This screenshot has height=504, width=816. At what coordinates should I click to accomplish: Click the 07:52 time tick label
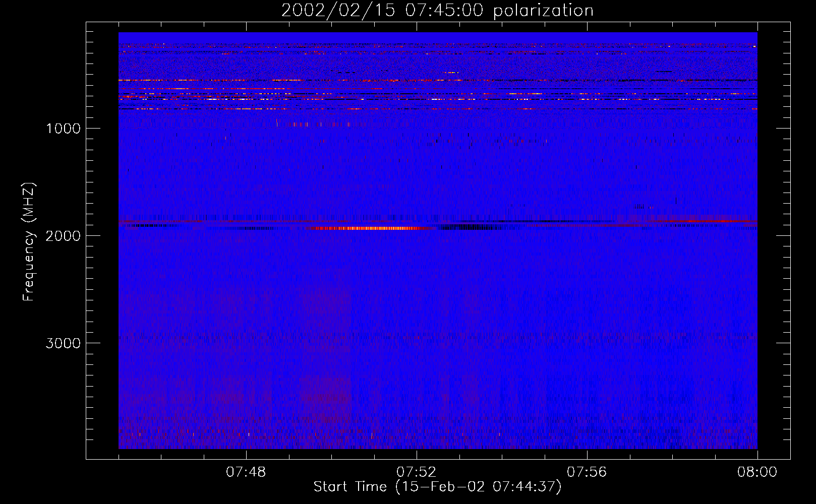(417, 472)
